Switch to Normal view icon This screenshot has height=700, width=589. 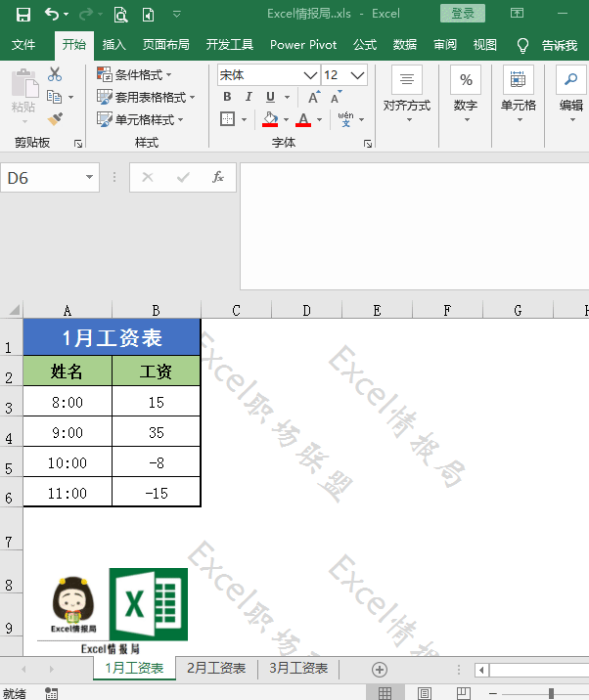385,693
